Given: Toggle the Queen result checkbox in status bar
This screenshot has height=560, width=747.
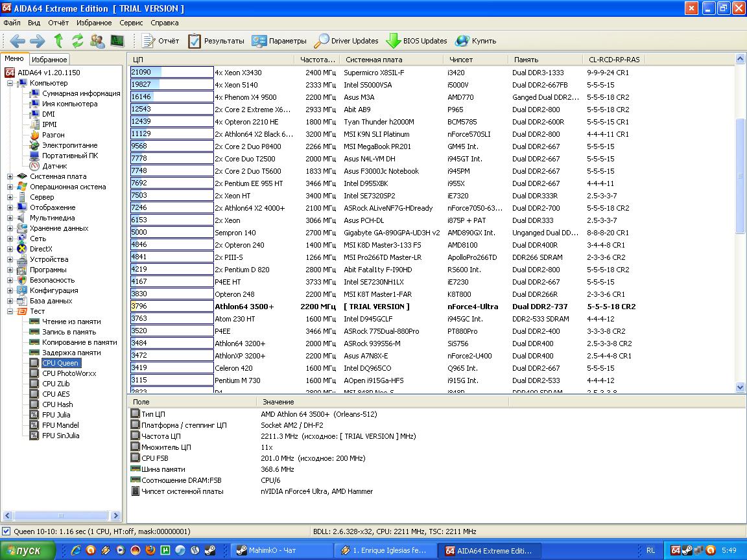Looking at the screenshot, I should point(6,531).
